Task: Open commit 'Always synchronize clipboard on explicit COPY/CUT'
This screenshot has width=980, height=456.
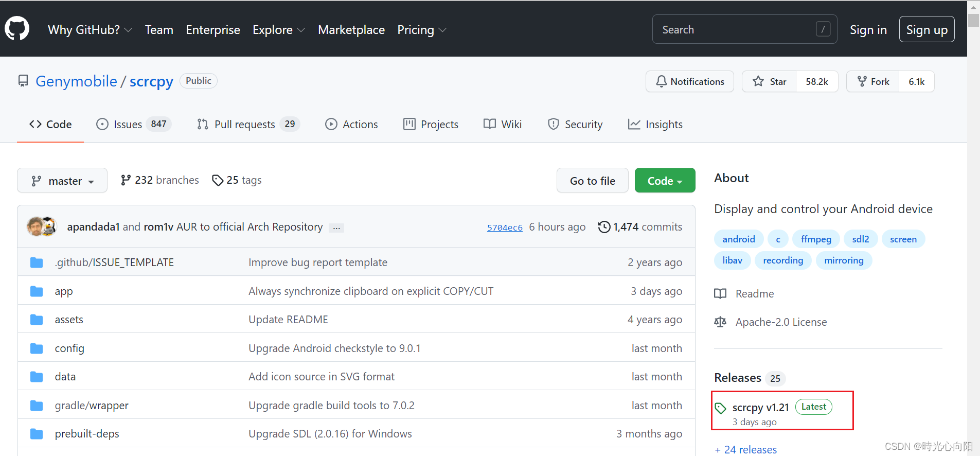Action: tap(371, 291)
